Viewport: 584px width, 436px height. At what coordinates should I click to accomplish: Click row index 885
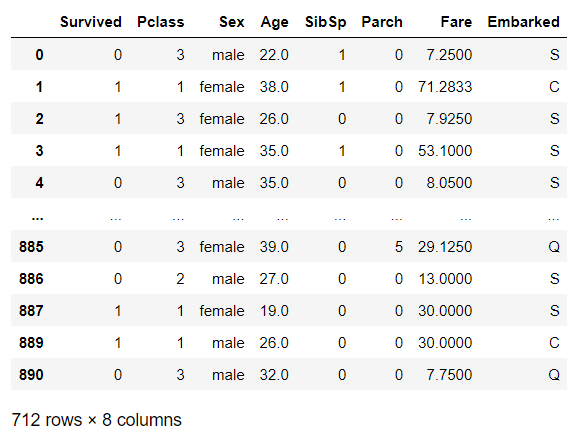tap(31, 247)
